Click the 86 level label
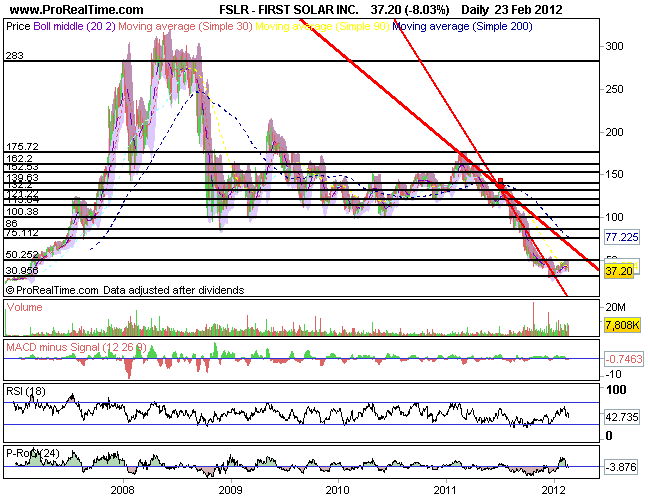 coord(12,223)
